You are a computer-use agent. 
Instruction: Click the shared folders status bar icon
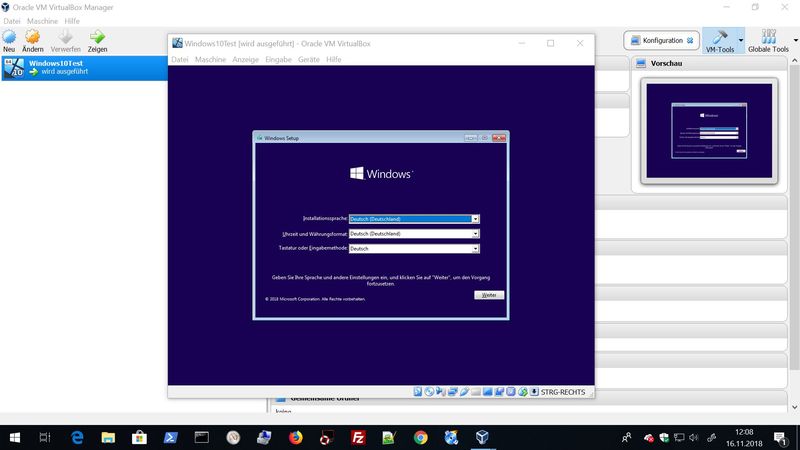coord(476,392)
